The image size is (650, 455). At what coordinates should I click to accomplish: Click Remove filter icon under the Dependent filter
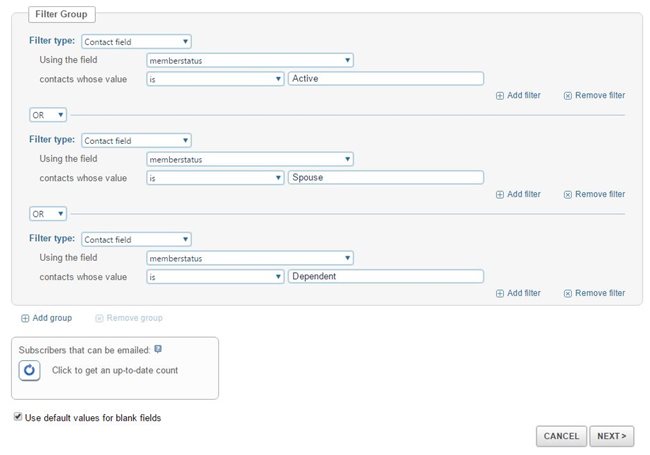click(x=568, y=293)
